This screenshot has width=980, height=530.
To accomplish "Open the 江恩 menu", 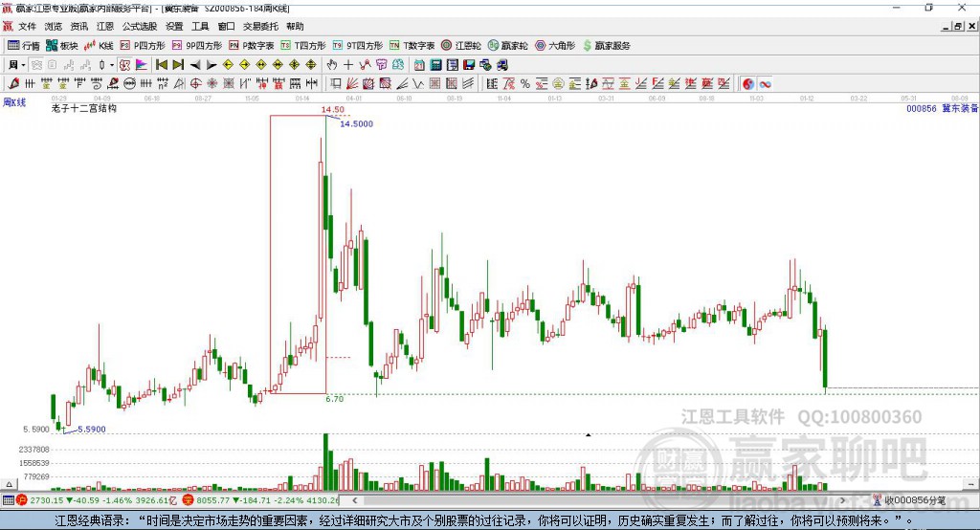I will tap(105, 26).
